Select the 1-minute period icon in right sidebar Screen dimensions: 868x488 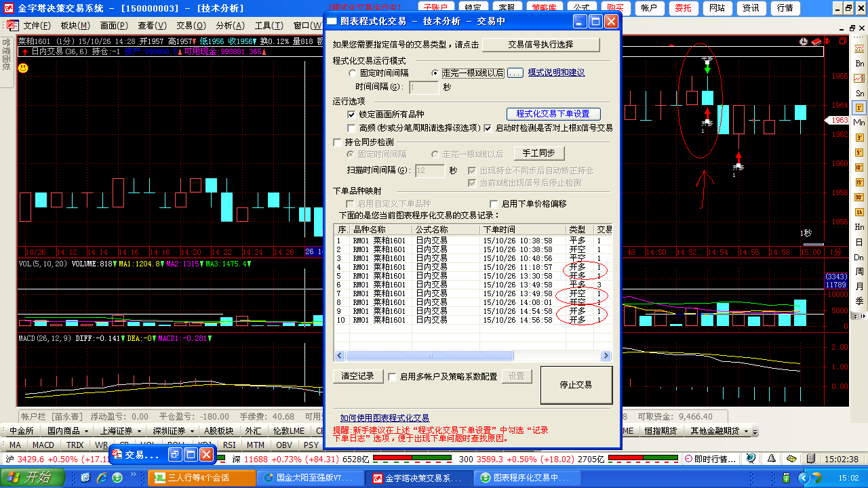pyautogui.click(x=859, y=107)
